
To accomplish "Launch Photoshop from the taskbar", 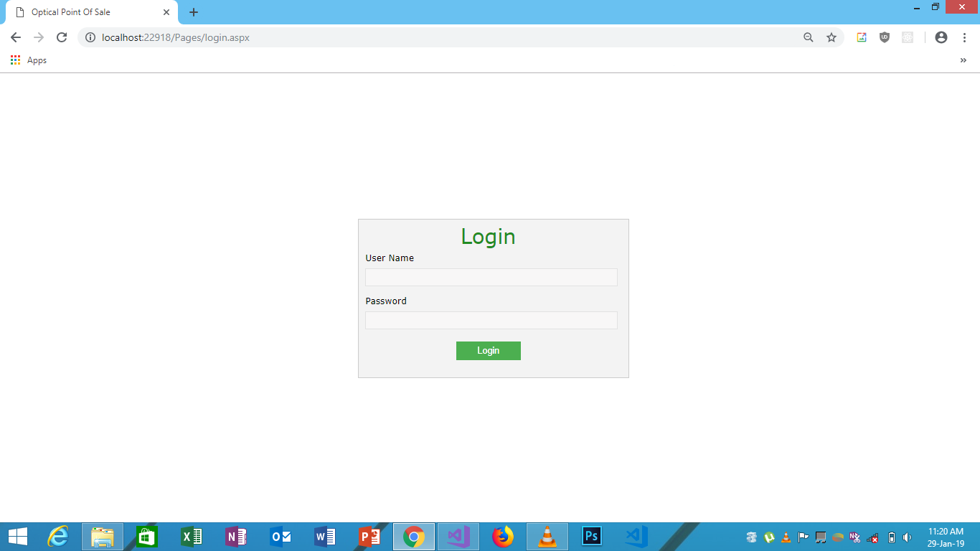I will [x=591, y=536].
